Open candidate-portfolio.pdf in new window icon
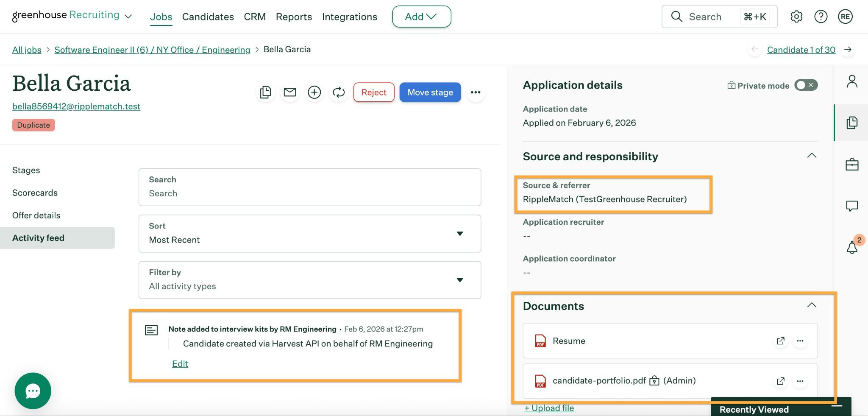868x416 pixels. pyautogui.click(x=780, y=381)
